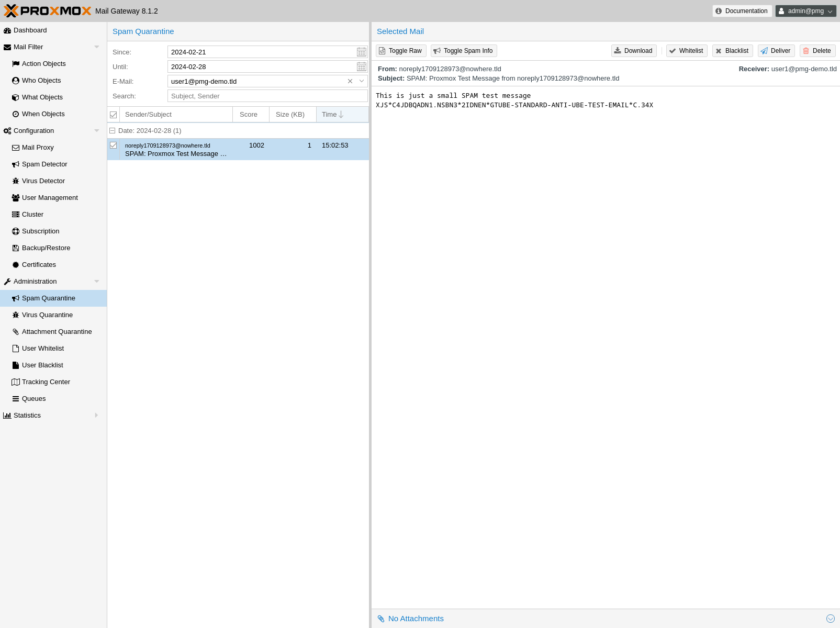Image resolution: width=840 pixels, height=628 pixels.
Task: Clear the E-Mail field with X icon
Action: [350, 81]
